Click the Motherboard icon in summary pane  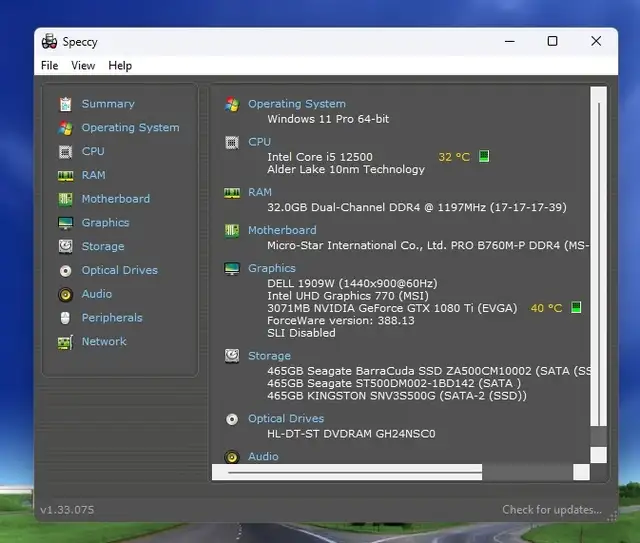(232, 231)
